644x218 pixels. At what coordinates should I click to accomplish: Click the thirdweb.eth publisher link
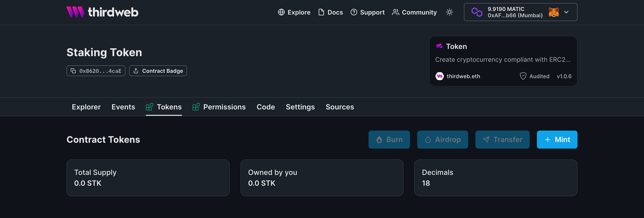coord(463,76)
